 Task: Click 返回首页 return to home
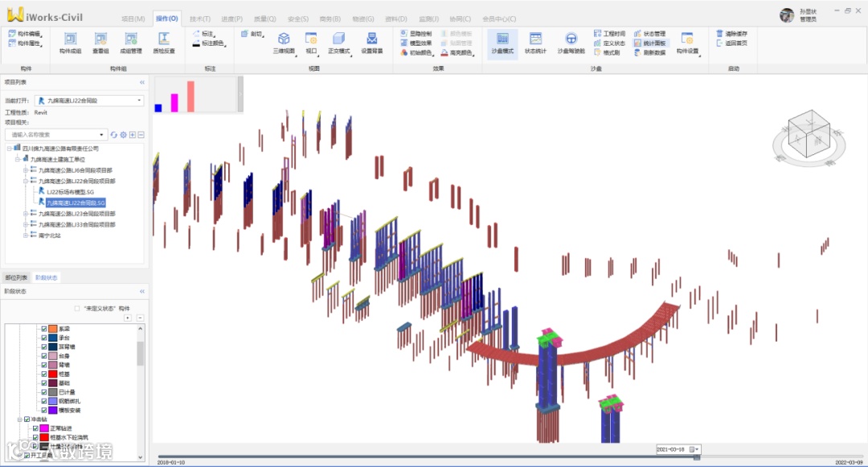(x=732, y=43)
